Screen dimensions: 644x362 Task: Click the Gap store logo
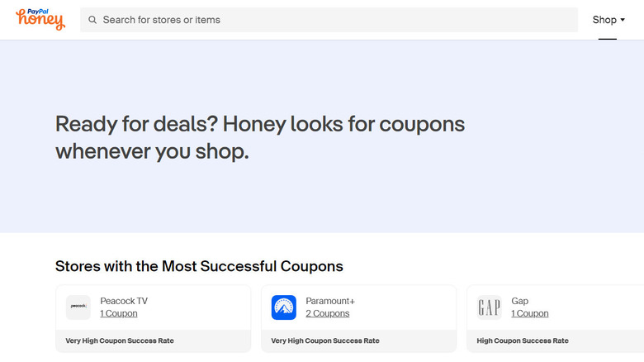pyautogui.click(x=490, y=307)
